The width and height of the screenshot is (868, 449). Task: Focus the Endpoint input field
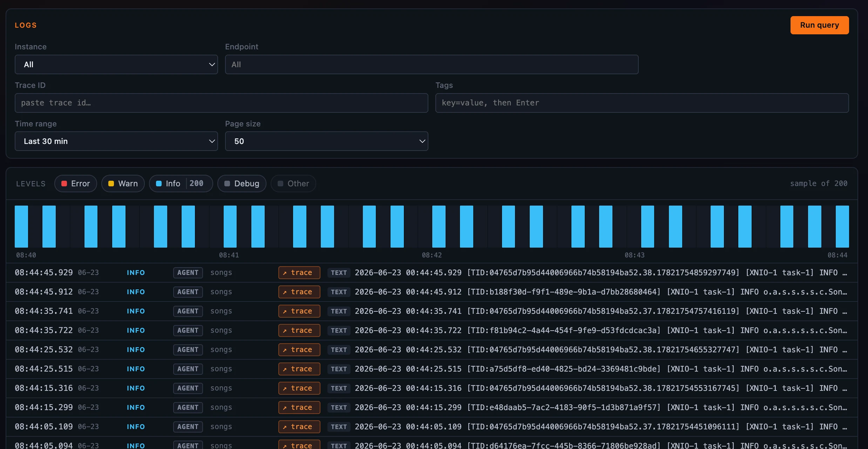[432, 65]
